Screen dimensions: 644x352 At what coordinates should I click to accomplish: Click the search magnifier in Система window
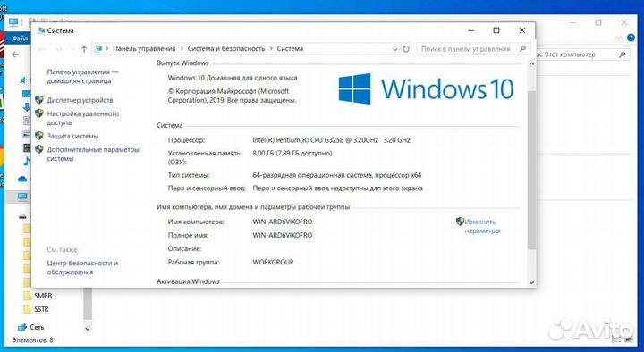pos(522,49)
